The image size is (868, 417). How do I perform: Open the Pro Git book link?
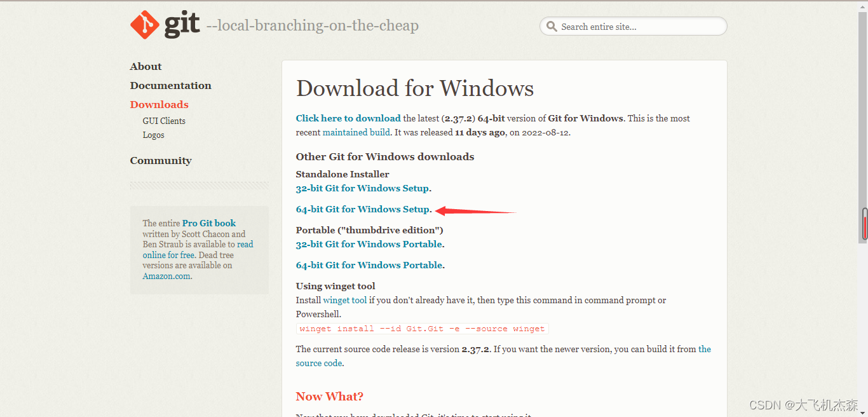pos(209,223)
